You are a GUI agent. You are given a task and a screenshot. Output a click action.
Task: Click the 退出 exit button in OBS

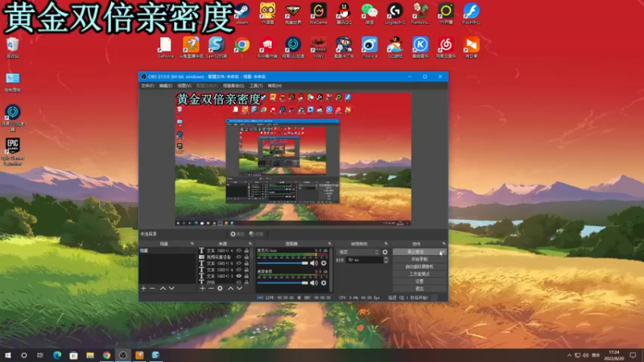click(x=419, y=289)
